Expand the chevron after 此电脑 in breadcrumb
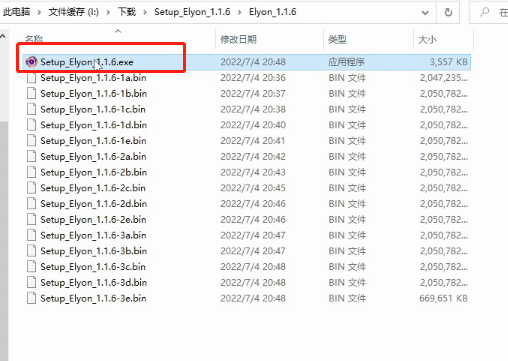The image size is (508, 361). point(39,12)
